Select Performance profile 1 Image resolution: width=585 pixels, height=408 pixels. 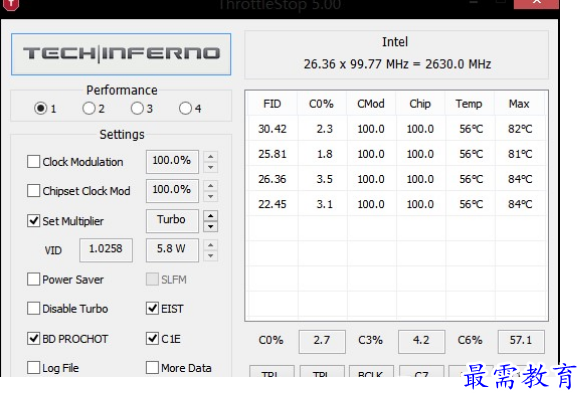[40, 108]
